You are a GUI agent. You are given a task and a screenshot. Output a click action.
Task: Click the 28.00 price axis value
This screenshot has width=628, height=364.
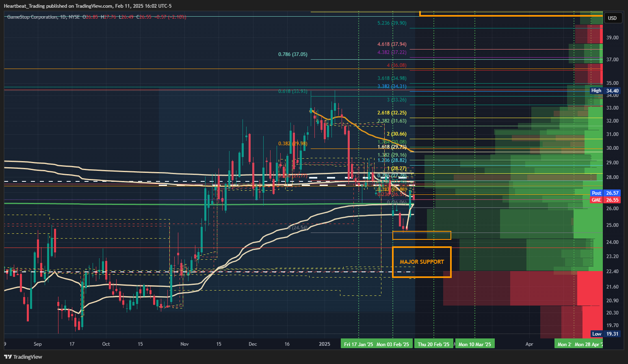tap(612, 177)
